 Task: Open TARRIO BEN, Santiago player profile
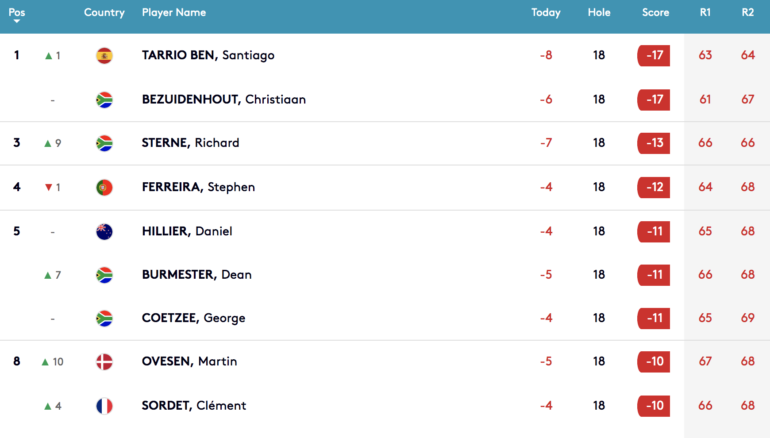pos(208,55)
